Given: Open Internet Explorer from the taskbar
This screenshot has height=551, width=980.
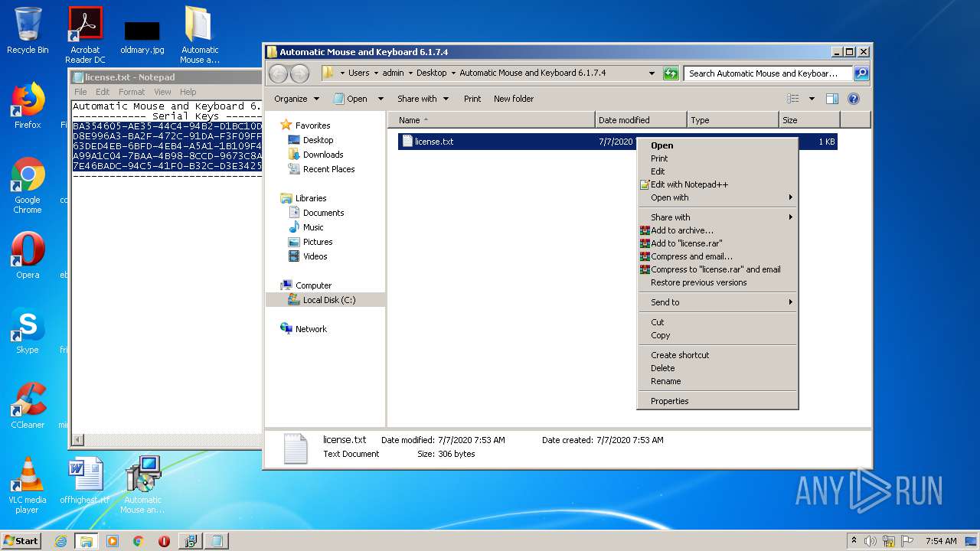Looking at the screenshot, I should [60, 541].
